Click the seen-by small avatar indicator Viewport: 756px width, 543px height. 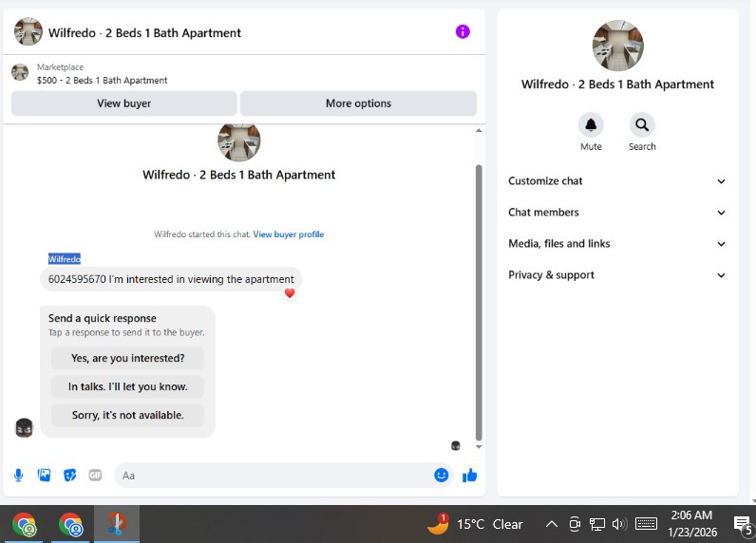pos(455,445)
